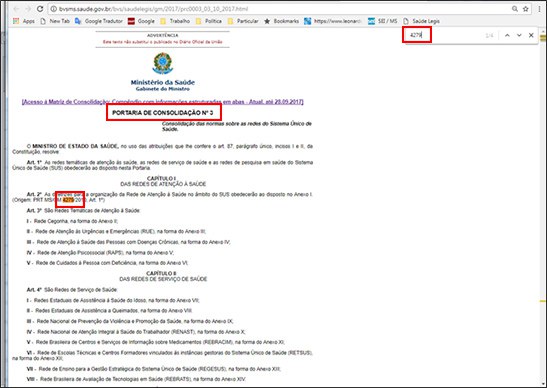Open the Bookmarks star folder
This screenshot has height=388, width=547.
click(x=281, y=21)
